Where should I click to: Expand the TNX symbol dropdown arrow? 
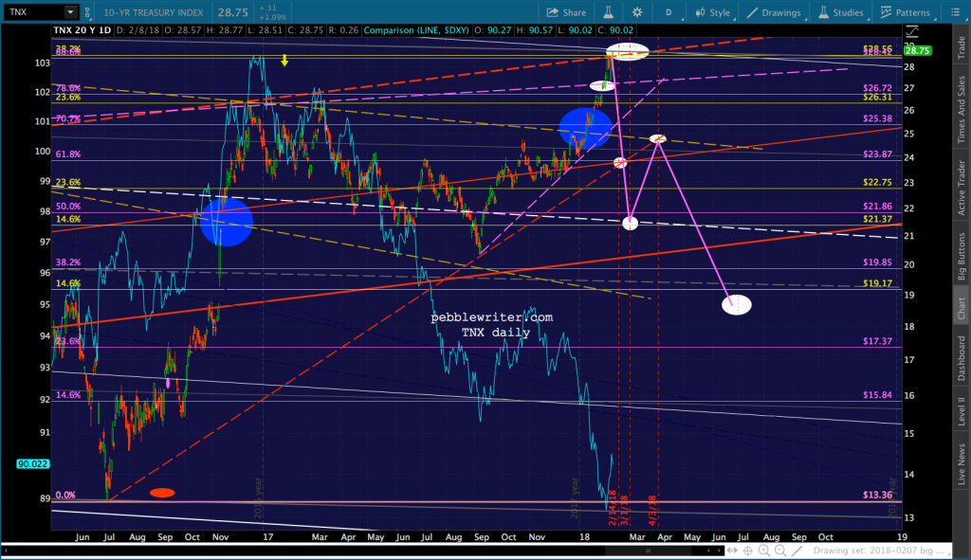point(70,11)
